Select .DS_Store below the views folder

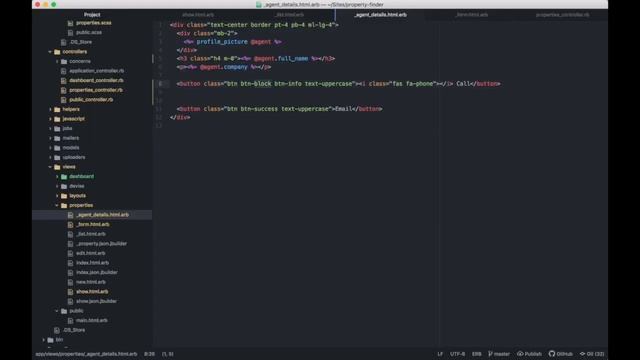74,330
